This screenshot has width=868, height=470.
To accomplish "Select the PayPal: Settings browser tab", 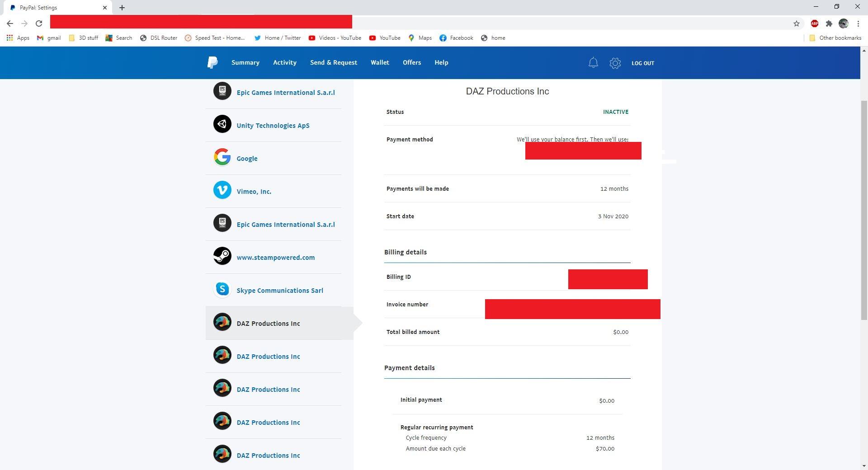I will pyautogui.click(x=57, y=8).
